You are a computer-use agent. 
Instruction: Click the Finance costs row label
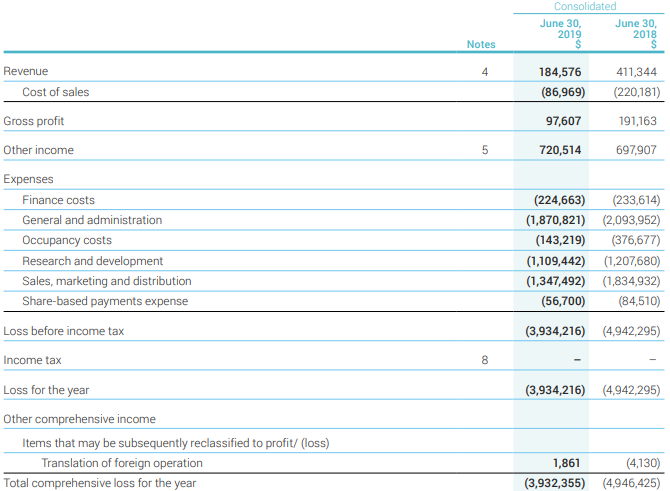(x=58, y=200)
